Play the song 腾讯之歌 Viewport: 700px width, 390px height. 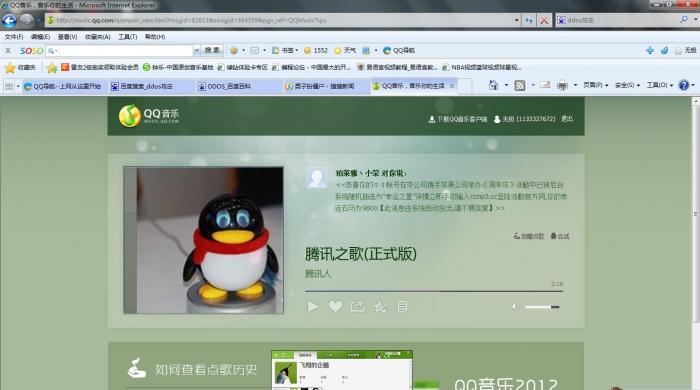(x=313, y=307)
